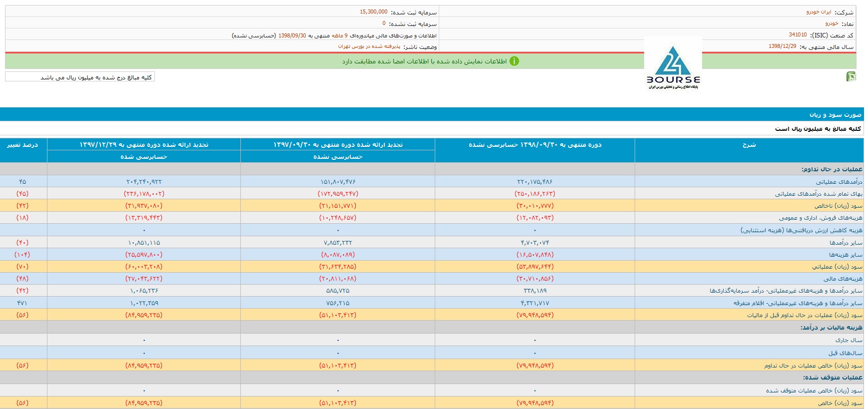
Task: Click the row label 'بهای تمام شده درآمدهای عملیاتی'
Action: [x=819, y=194]
